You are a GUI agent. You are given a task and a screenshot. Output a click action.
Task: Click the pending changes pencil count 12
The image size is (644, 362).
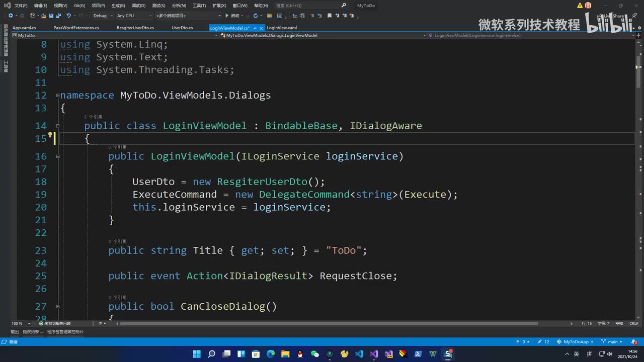[543, 342]
